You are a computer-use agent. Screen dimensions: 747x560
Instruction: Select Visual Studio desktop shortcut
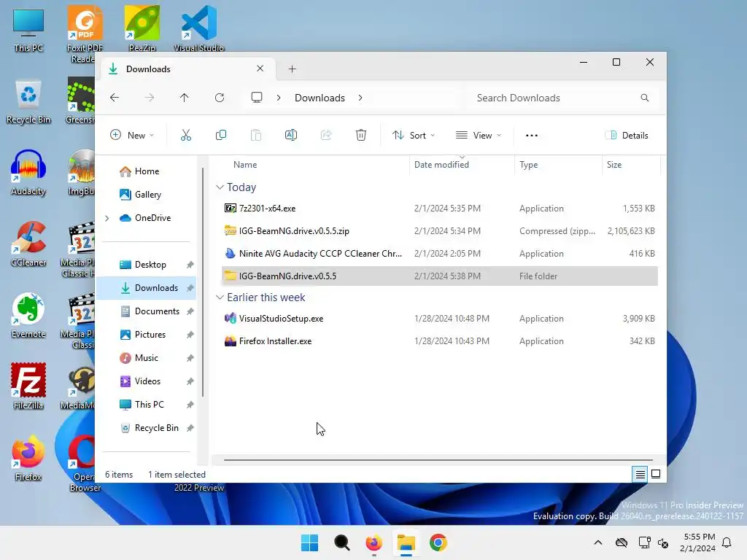tap(198, 28)
